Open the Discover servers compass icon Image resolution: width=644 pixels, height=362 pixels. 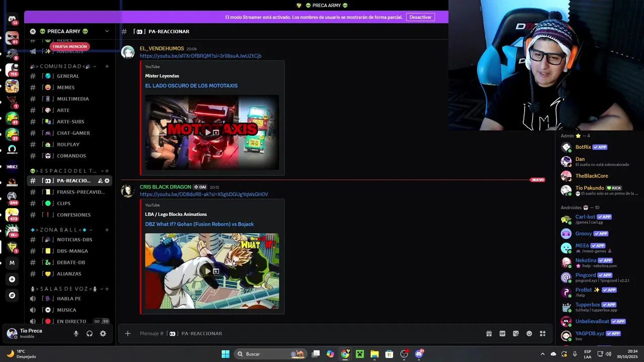click(x=12, y=295)
